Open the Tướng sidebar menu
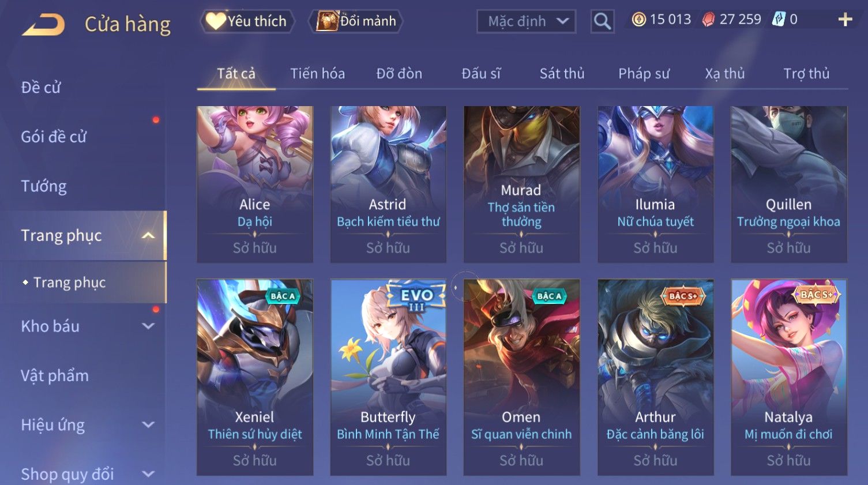Viewport: 868px width, 485px height. (44, 186)
